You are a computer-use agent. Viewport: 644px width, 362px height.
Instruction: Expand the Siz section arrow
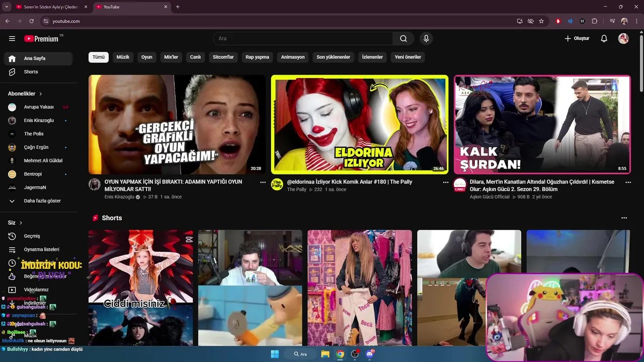[21, 223]
